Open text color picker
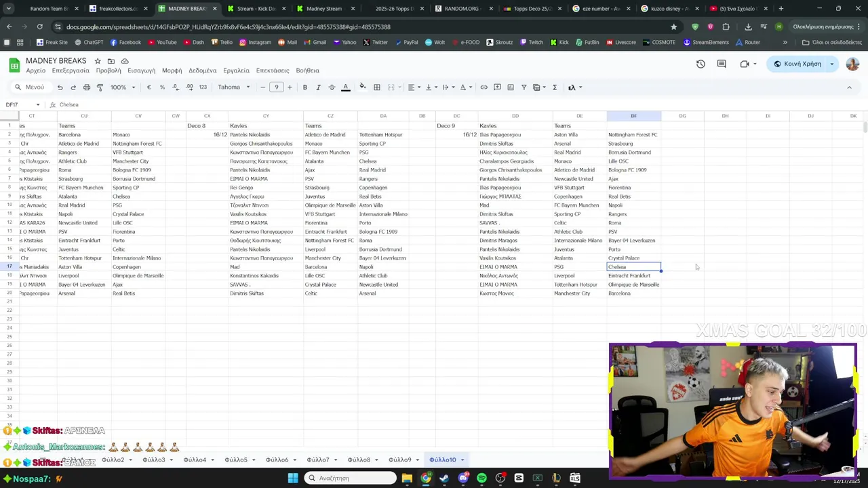 (345, 87)
